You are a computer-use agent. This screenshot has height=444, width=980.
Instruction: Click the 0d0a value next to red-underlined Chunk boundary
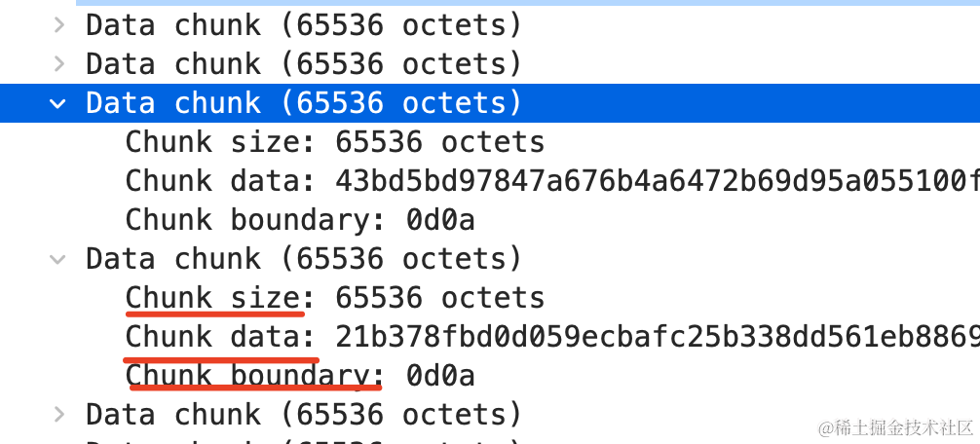point(440,375)
